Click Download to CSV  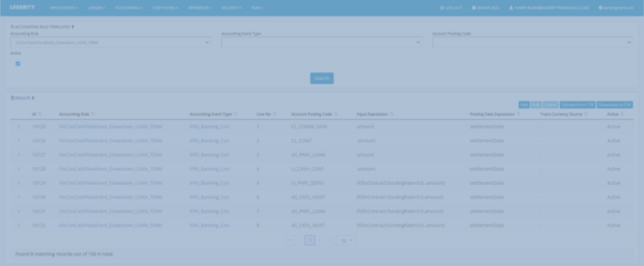[x=615, y=105]
